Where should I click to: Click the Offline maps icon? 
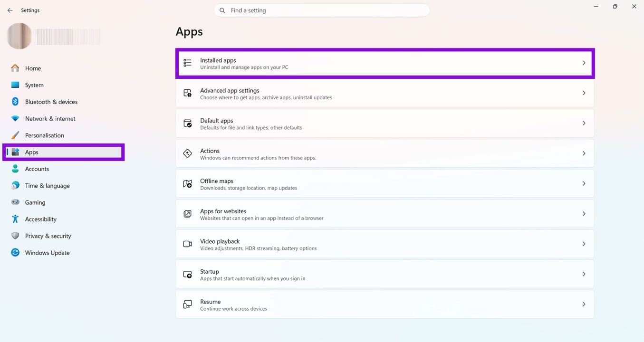(188, 183)
